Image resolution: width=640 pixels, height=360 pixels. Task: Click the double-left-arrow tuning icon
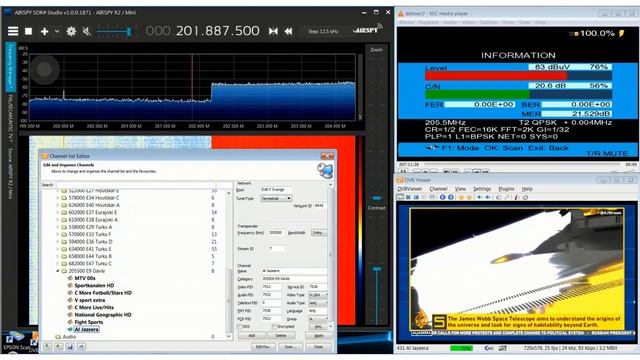pyautogui.click(x=288, y=31)
